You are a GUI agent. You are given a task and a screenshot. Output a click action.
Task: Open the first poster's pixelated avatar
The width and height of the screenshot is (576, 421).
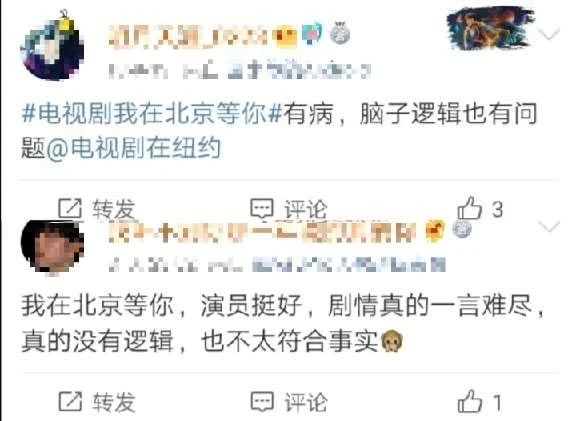pos(52,46)
